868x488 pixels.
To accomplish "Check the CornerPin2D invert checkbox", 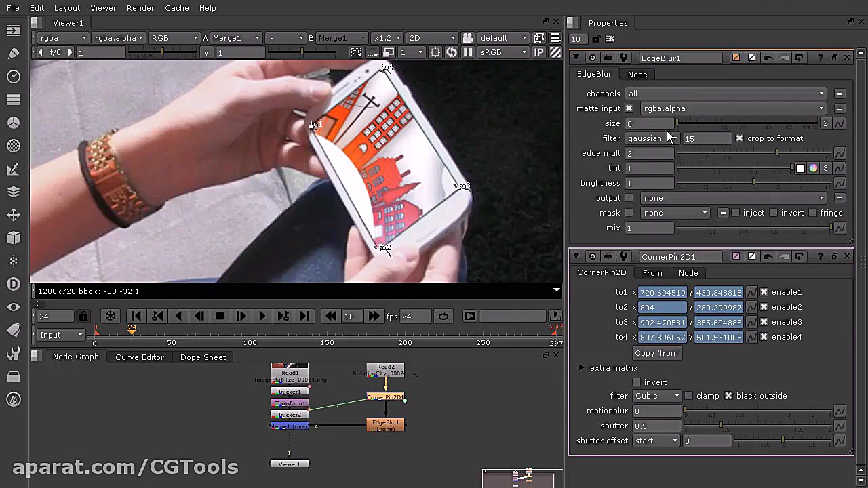I will 636,382.
